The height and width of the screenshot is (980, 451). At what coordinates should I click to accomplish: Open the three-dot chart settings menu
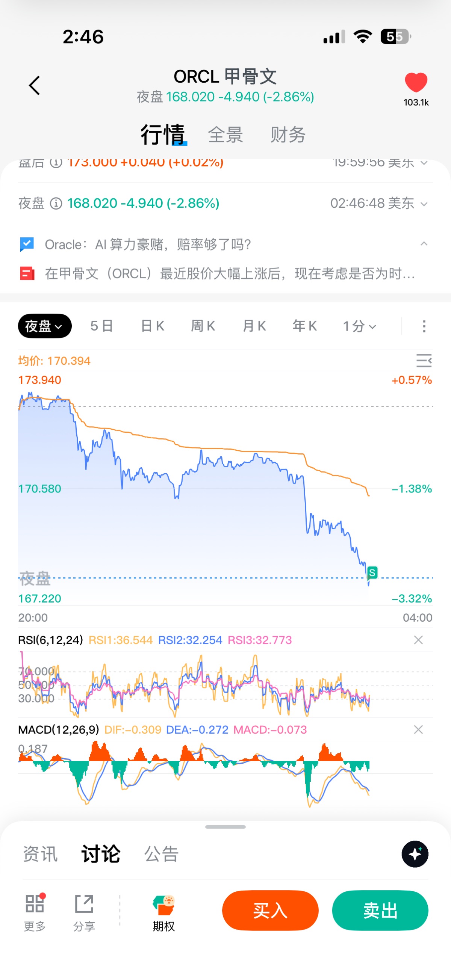pos(424,326)
